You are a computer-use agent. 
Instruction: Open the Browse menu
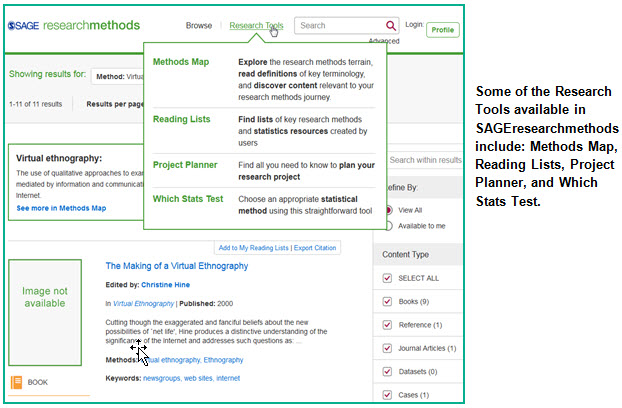(199, 26)
